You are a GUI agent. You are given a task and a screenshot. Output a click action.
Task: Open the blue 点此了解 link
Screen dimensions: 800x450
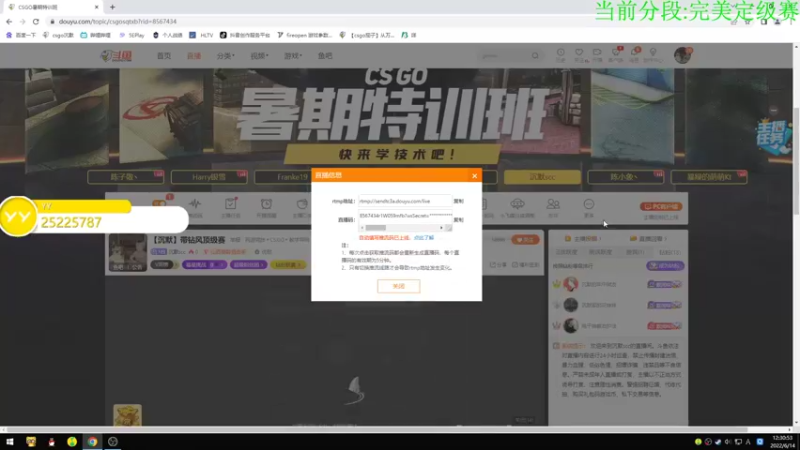coord(423,238)
